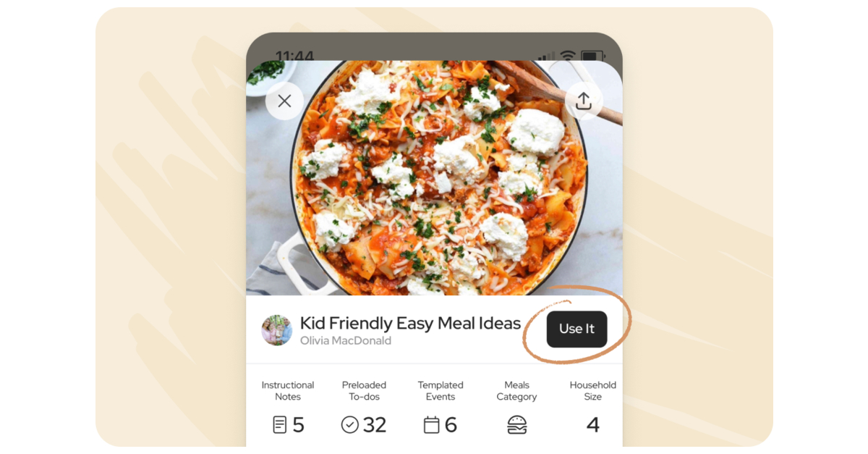868x454 pixels.
Task: Open the Templated Events label
Action: [441, 391]
